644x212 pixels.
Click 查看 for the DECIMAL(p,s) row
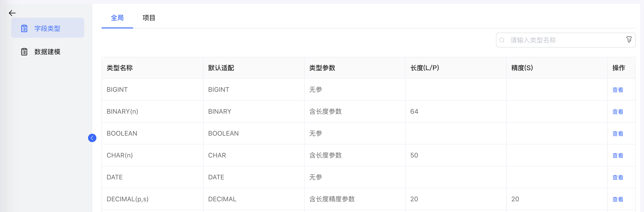617,199
